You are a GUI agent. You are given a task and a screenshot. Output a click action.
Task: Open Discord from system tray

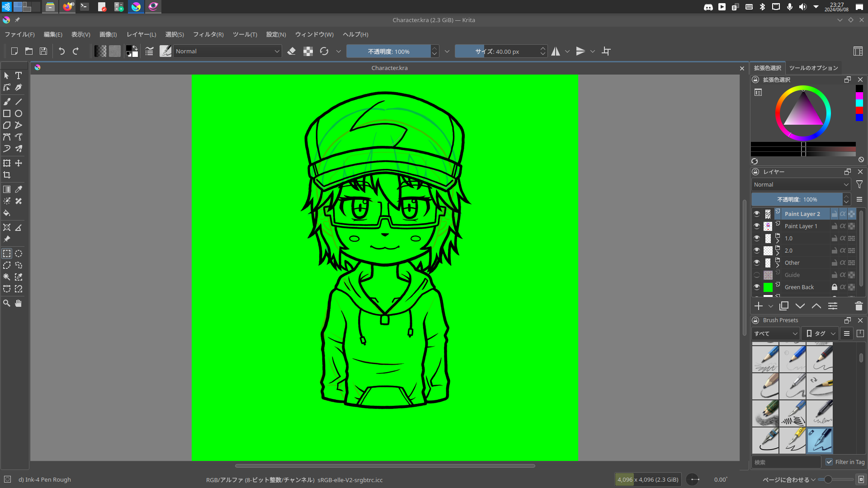(708, 7)
